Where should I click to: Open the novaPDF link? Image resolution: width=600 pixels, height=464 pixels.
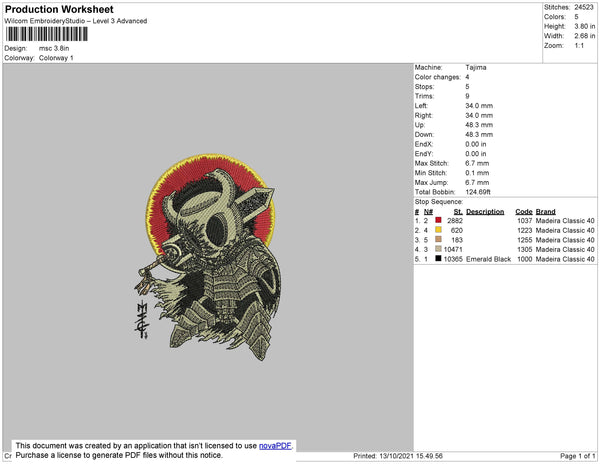click(275, 446)
